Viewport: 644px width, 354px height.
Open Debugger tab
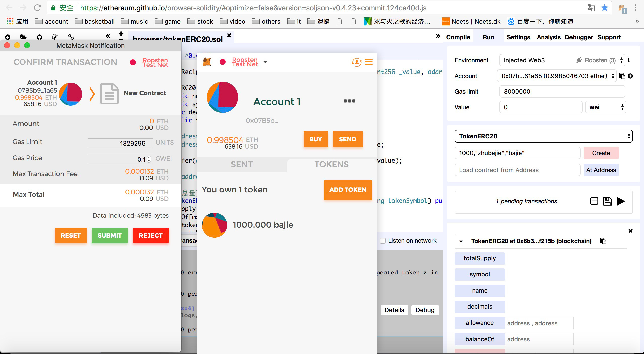click(579, 37)
